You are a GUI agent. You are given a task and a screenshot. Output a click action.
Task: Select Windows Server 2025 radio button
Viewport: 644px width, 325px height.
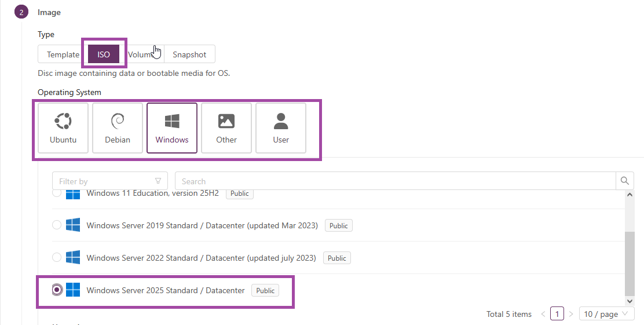point(57,290)
